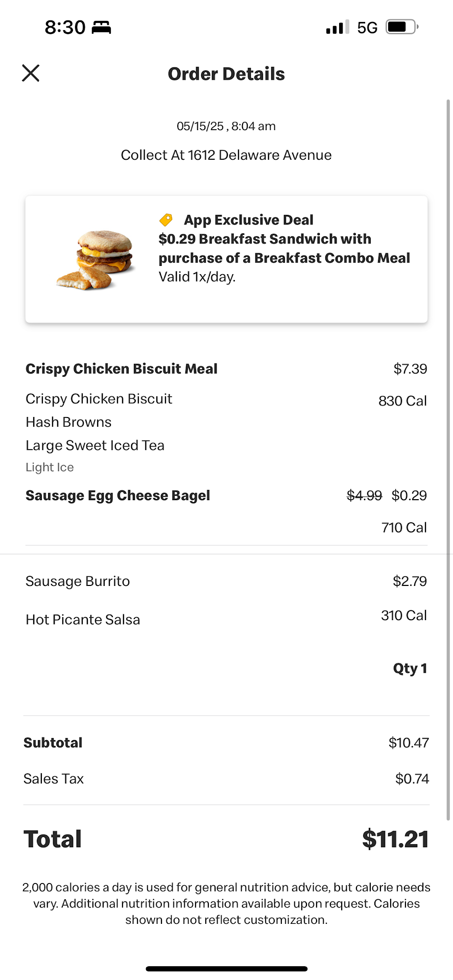Tap the Sausage Burrito line item
453x980 pixels.
[x=78, y=581]
